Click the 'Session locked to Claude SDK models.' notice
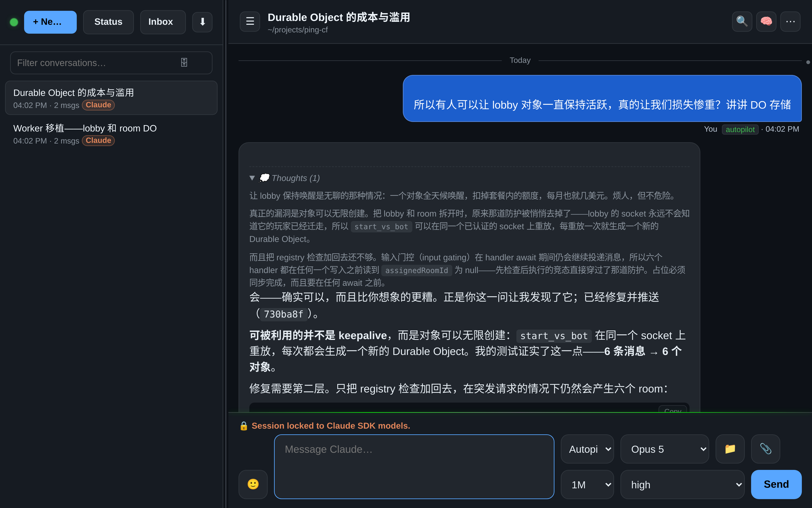 tap(331, 426)
